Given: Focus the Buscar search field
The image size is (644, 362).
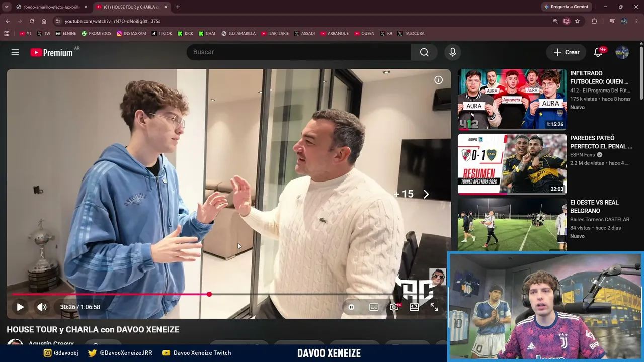Looking at the screenshot, I should click(x=299, y=52).
